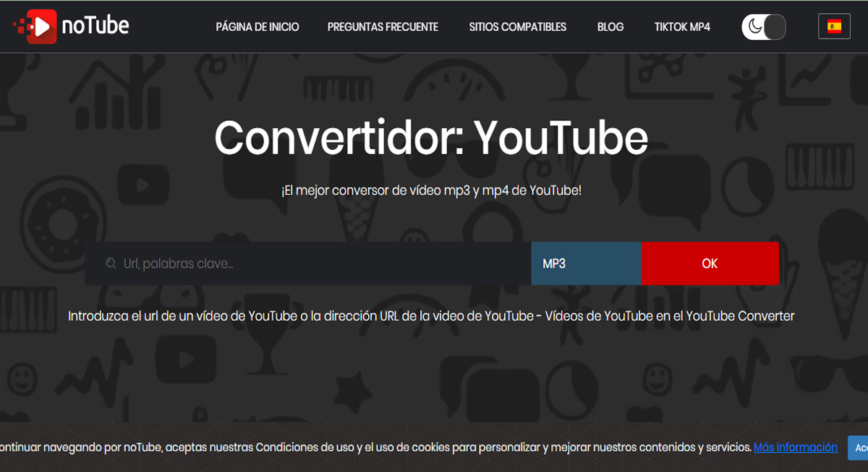The image size is (868, 472).
Task: Click the search magnifier icon
Action: pos(111,264)
